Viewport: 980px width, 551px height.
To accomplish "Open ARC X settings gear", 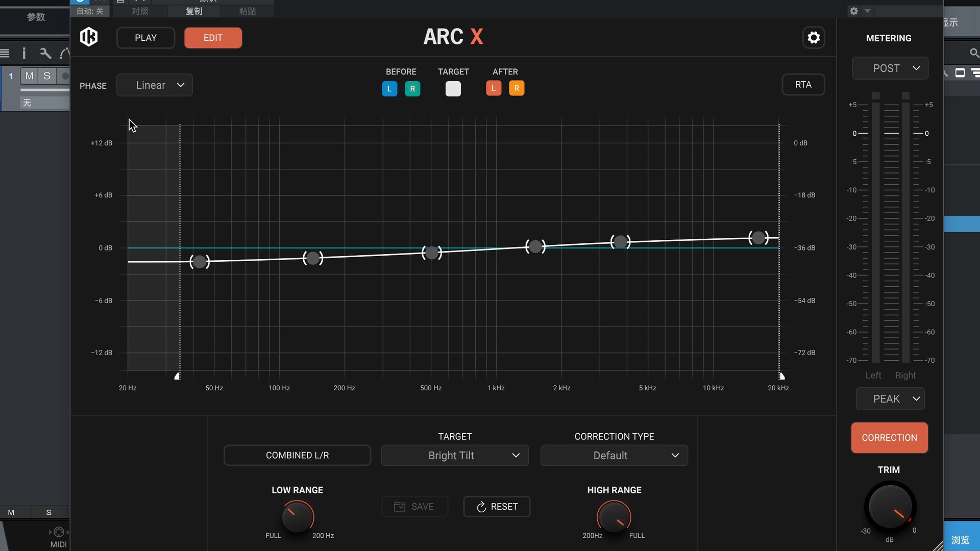I will pos(814,38).
